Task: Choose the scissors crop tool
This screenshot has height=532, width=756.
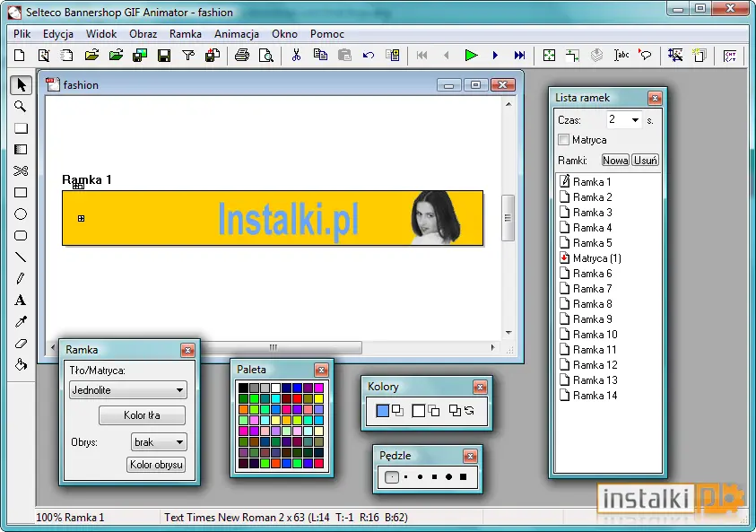Action: (x=21, y=170)
